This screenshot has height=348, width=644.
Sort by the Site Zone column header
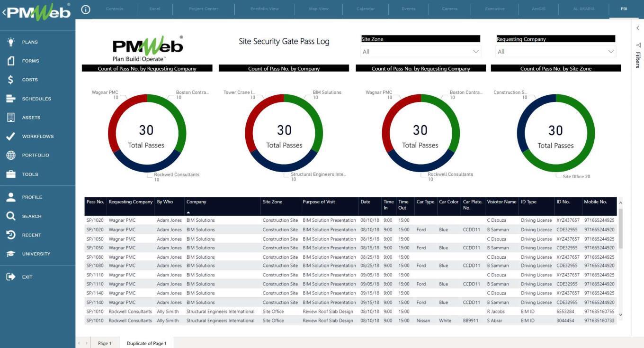tap(272, 202)
